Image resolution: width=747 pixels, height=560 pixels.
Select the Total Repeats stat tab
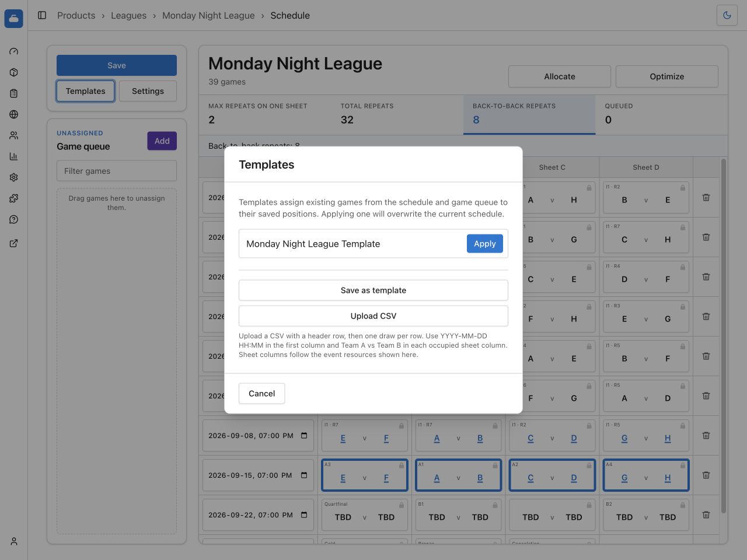click(x=397, y=115)
